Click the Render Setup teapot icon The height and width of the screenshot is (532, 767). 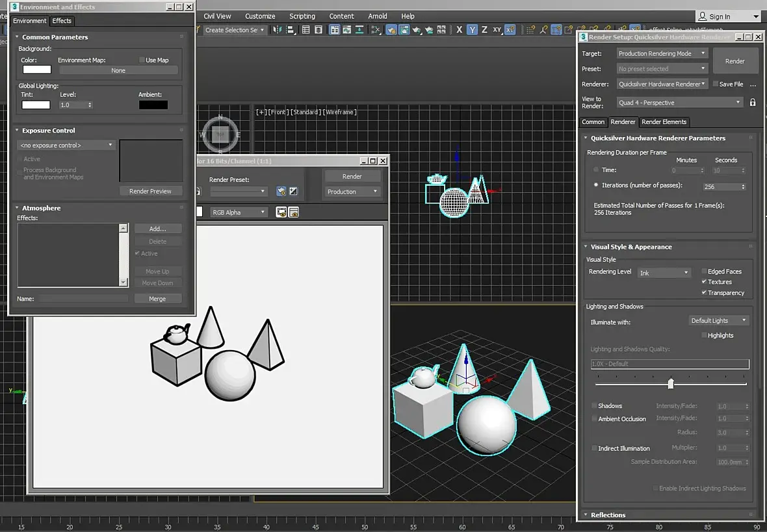[x=391, y=30]
